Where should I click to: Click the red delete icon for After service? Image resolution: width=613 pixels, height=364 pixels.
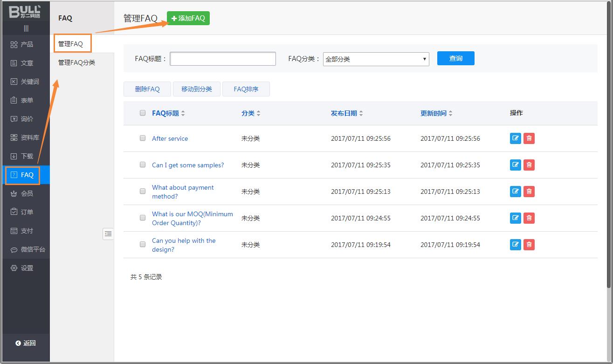point(529,138)
